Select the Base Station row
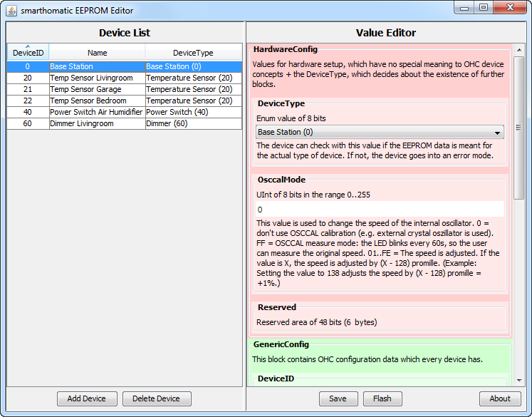532x417 pixels. coord(97,66)
